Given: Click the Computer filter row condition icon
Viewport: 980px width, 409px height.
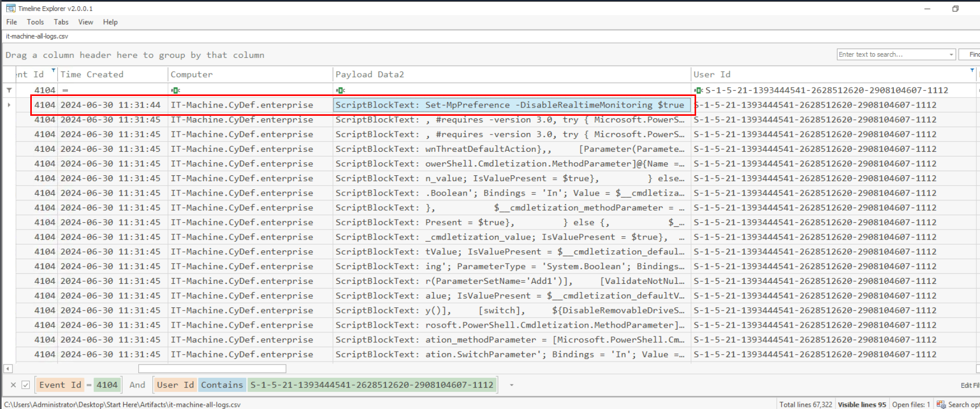Looking at the screenshot, I should [x=176, y=90].
